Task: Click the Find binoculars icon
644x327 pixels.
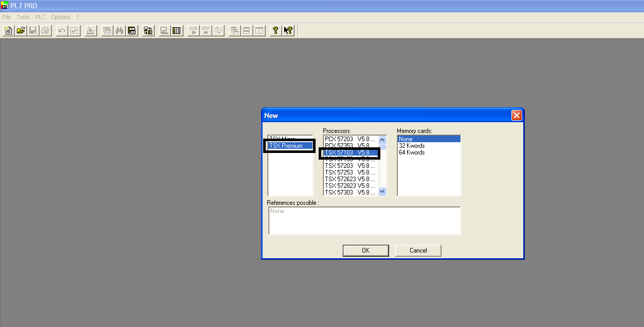Action: (x=119, y=30)
